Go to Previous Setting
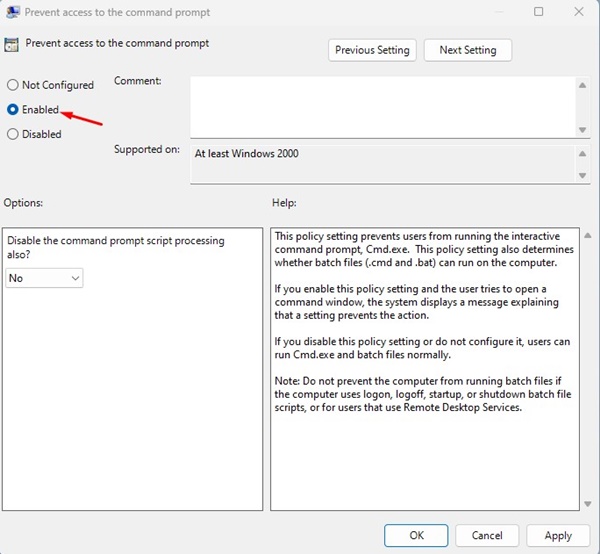Image resolution: width=600 pixels, height=554 pixels. (x=372, y=50)
